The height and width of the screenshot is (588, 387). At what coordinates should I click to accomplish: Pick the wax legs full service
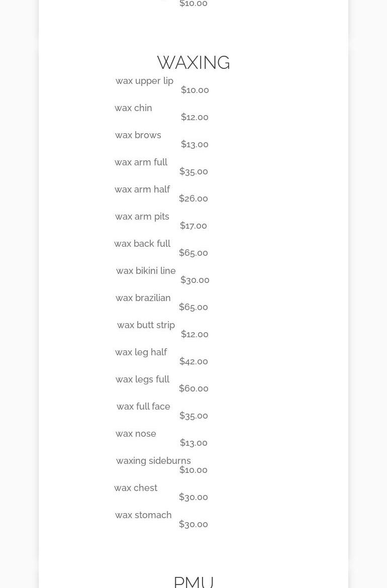click(142, 379)
